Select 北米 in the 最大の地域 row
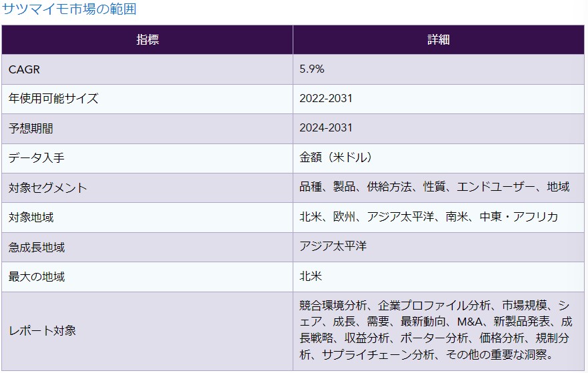 311,276
